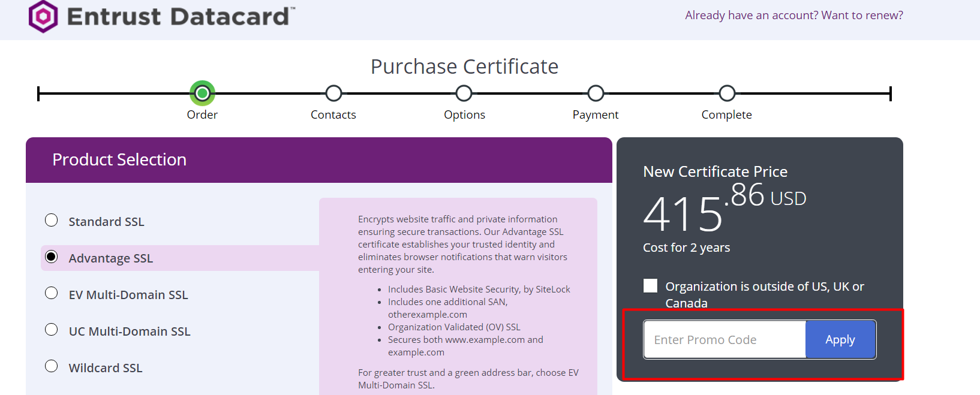The height and width of the screenshot is (395, 980).
Task: Click the 'Includes one additional SAN' bullet
Action: 448,308
